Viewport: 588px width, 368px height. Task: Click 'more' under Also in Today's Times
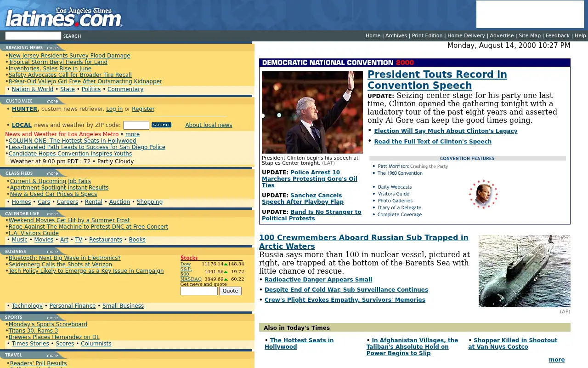coord(557,360)
